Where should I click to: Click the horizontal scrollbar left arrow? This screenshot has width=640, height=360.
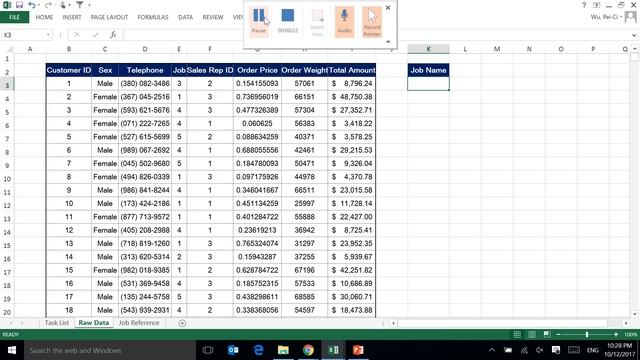click(x=393, y=323)
